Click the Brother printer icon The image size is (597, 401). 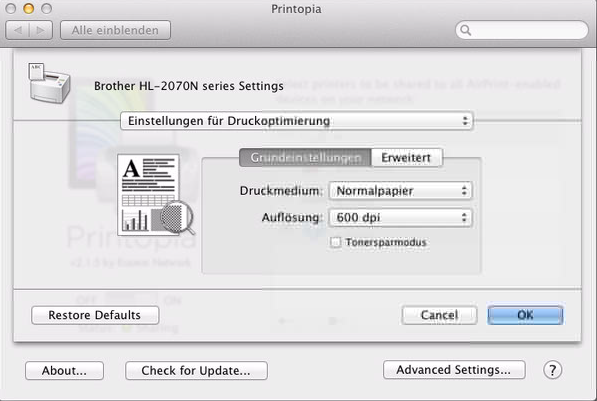(x=49, y=83)
